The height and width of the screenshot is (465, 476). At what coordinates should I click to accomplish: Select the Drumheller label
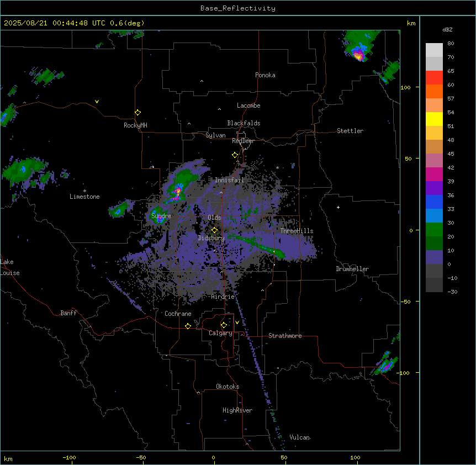(352, 269)
